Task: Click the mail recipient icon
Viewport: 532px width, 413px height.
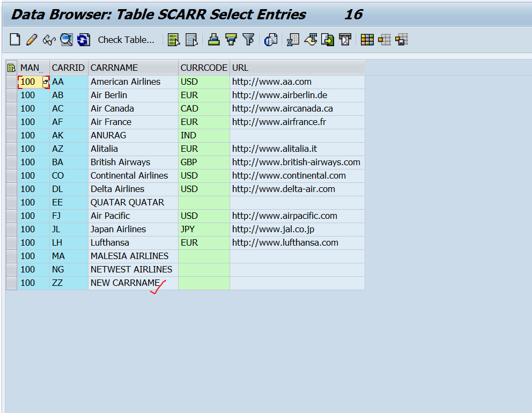Action: (345, 40)
